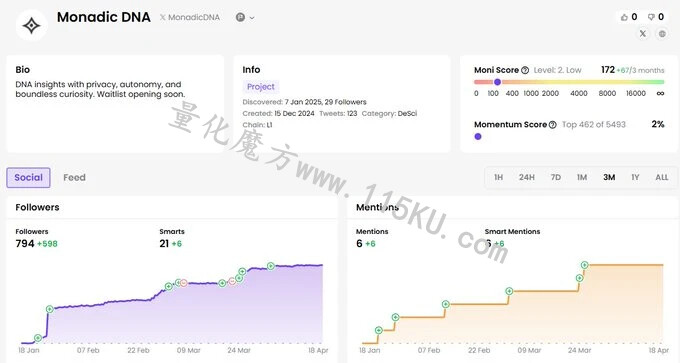Click the first green plus marker near 18 Jan on Followers chart
The height and width of the screenshot is (363, 680).
pyautogui.click(x=38, y=338)
